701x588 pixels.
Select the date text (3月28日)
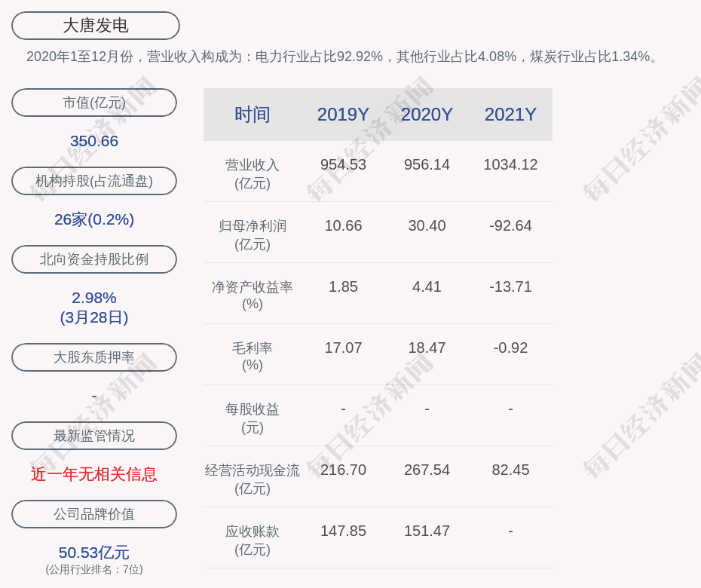click(94, 317)
